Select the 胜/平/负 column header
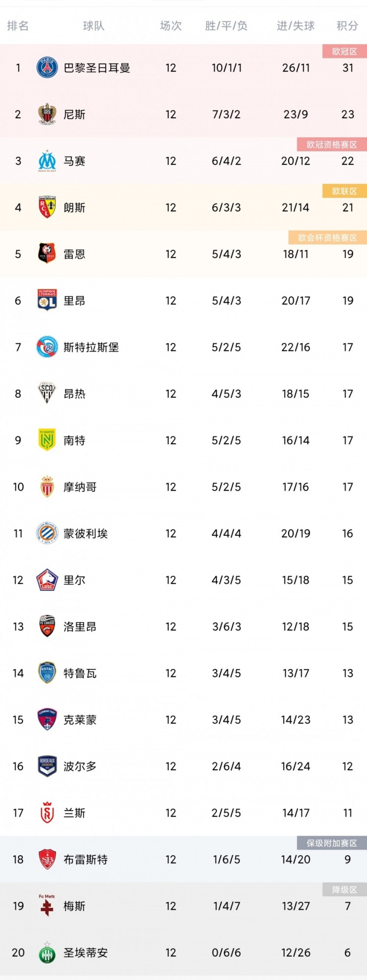This screenshot has height=980, width=367. click(x=226, y=26)
